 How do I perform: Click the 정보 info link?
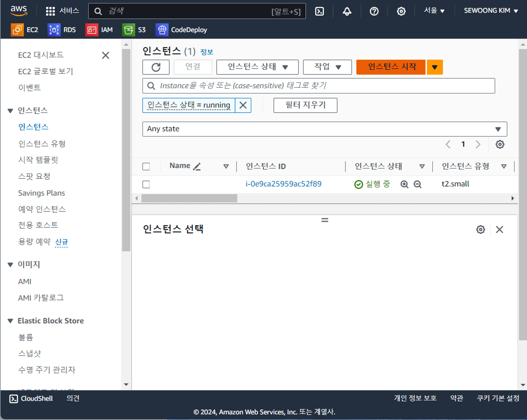pyautogui.click(x=207, y=52)
